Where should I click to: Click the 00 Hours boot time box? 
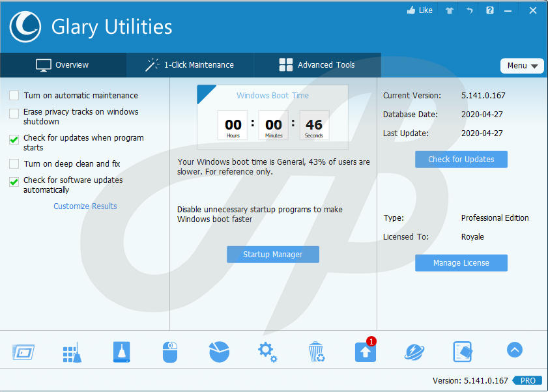point(233,126)
